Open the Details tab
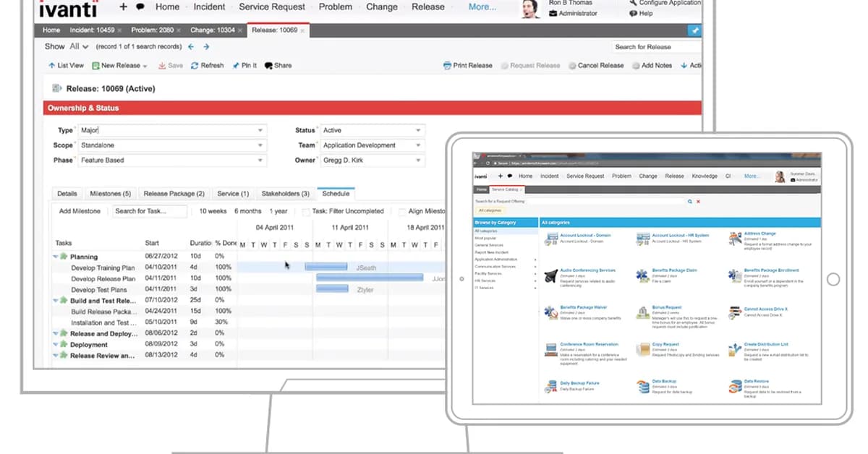 coord(67,194)
